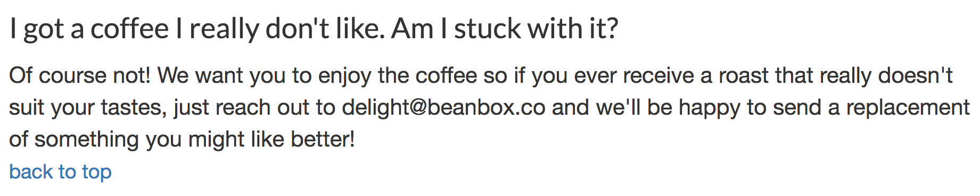This screenshot has width=980, height=196.
Task: Click the "back to top" link
Action: 60,172
